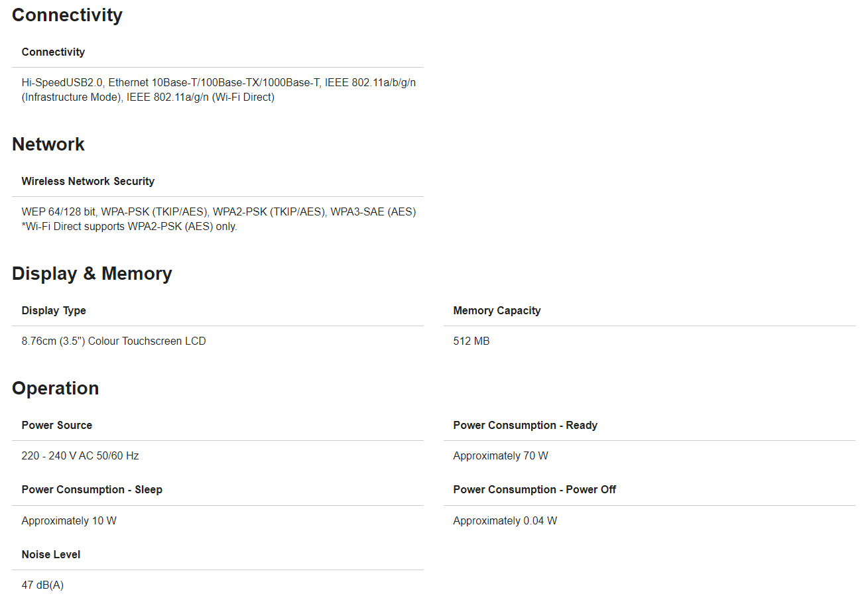The image size is (868, 598).
Task: Click the large Connectivity section heading
Action: point(67,15)
